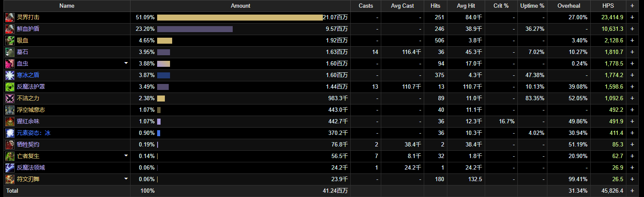Click the 灵界打击 spell icon
The image size is (644, 197).
point(9,18)
